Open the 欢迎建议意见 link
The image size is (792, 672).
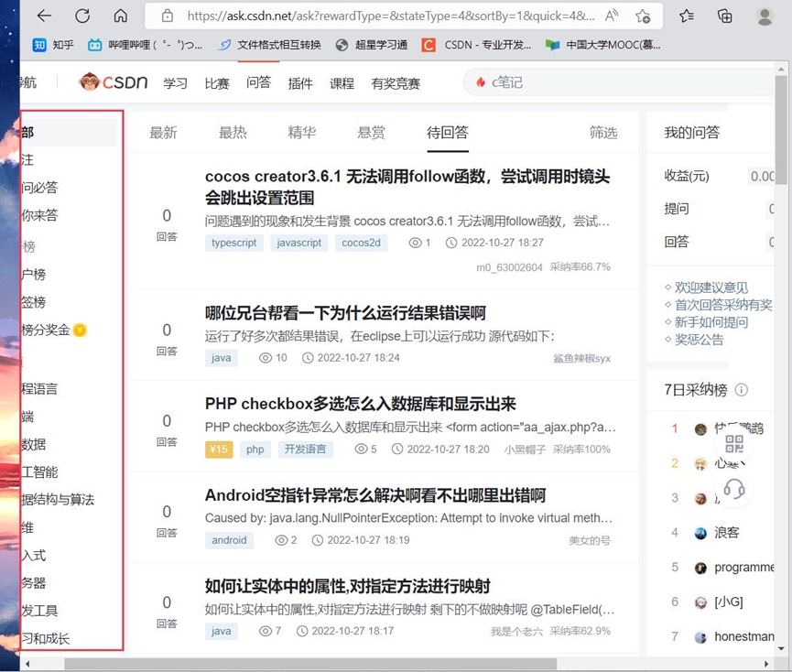(x=711, y=287)
